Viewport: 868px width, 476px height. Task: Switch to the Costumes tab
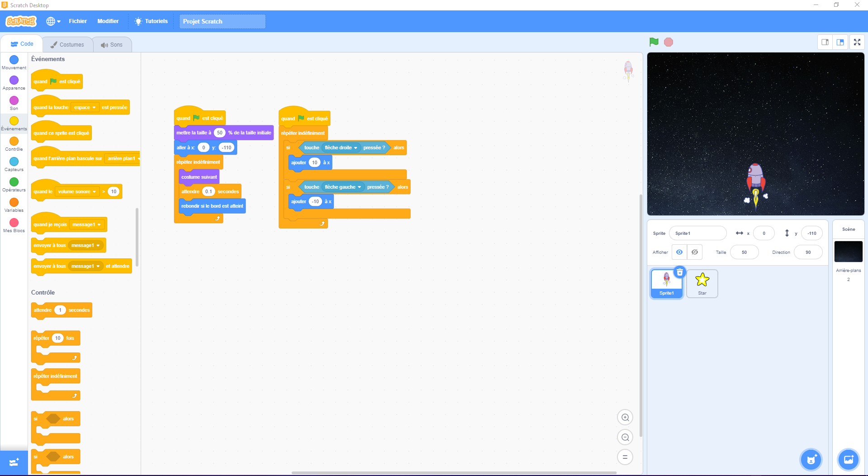pos(67,45)
